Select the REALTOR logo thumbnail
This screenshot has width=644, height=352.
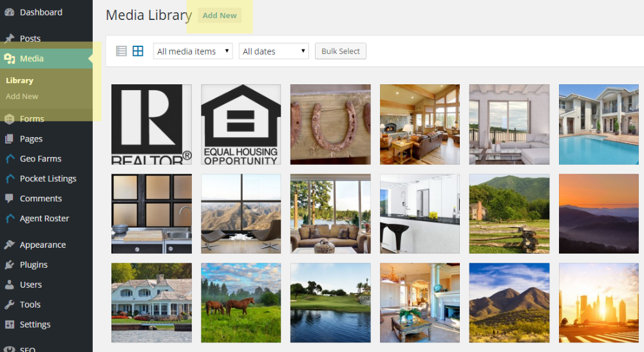coord(151,124)
